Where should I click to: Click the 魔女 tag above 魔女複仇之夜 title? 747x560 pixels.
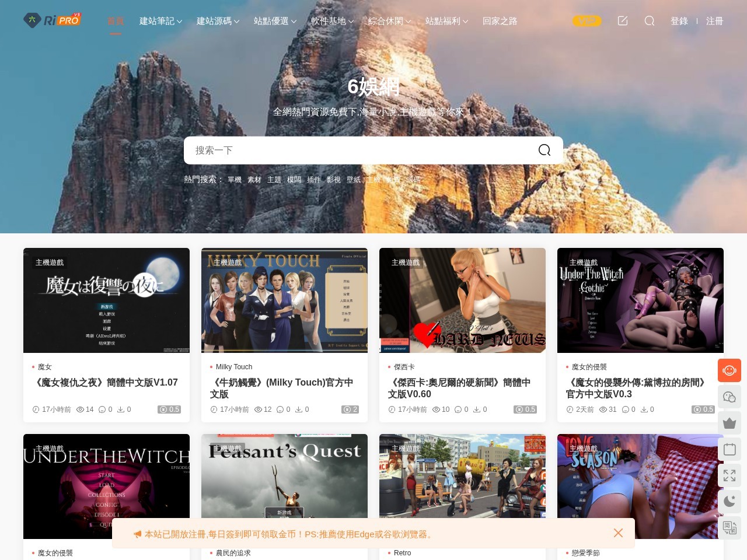[x=45, y=367]
